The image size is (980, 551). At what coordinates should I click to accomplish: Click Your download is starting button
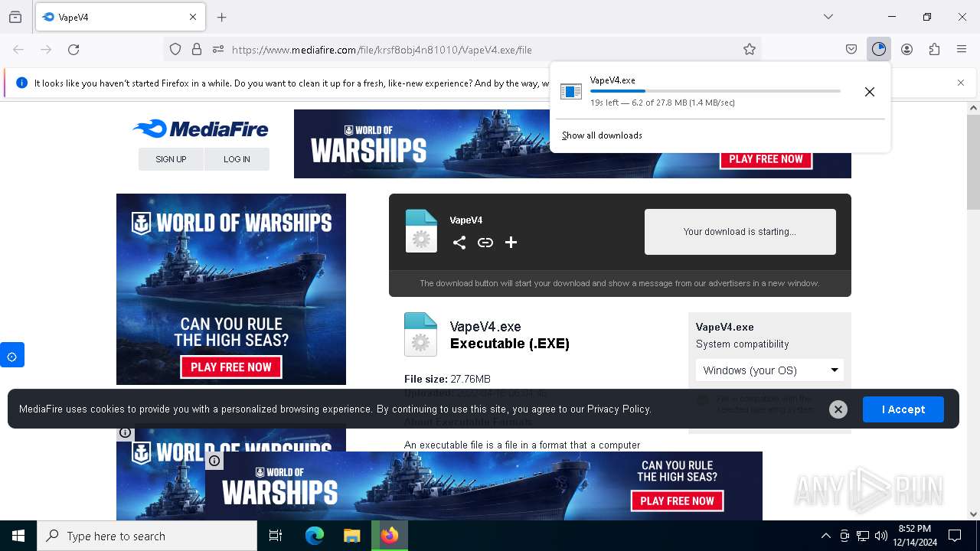(x=740, y=232)
